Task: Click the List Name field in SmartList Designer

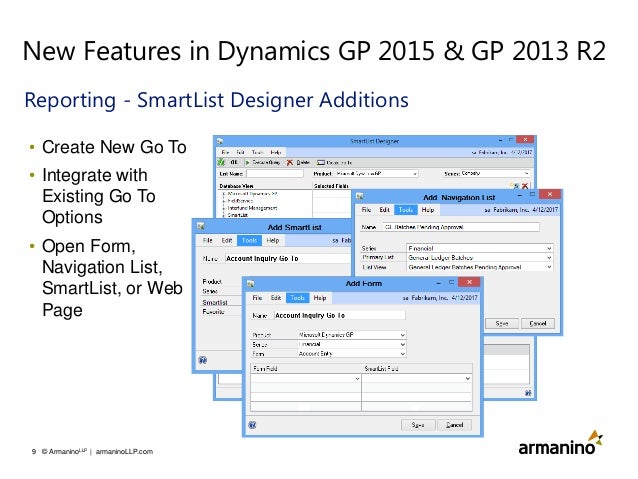Action: 275,174
